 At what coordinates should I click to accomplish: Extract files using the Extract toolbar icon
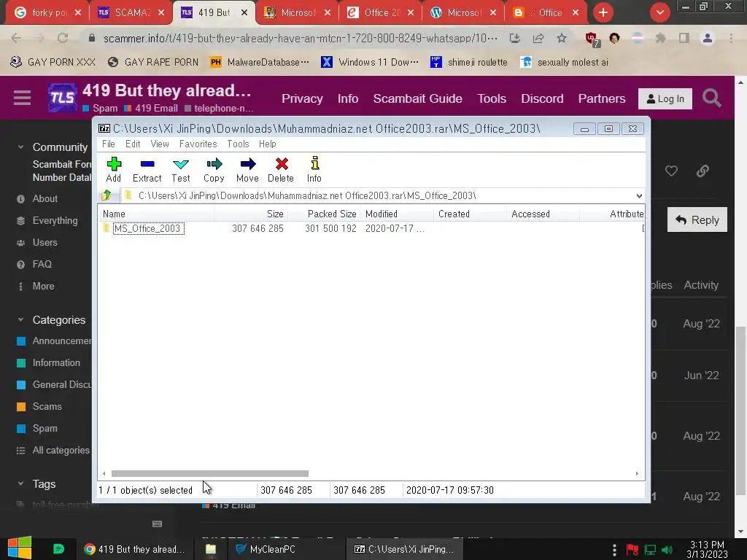coord(147,170)
